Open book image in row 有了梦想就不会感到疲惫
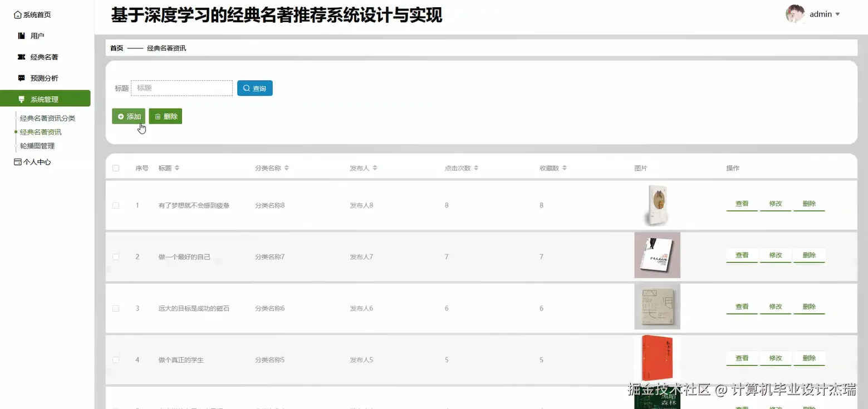Screen dimensions: 868x409 point(657,205)
